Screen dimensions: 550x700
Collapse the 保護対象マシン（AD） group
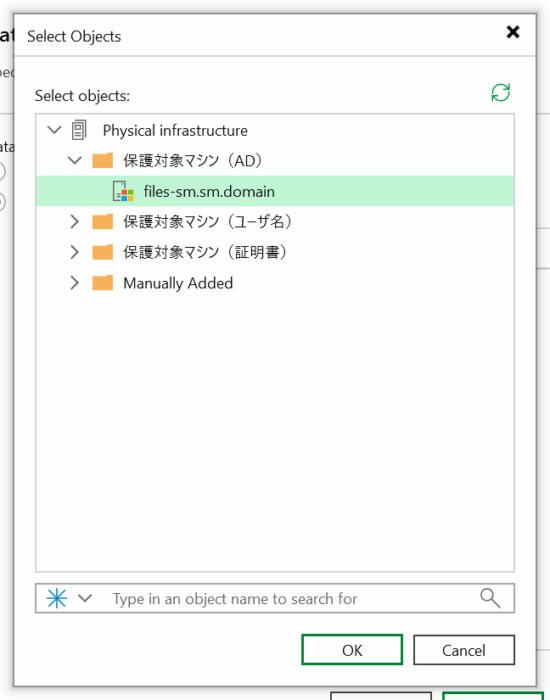pyautogui.click(x=75, y=160)
